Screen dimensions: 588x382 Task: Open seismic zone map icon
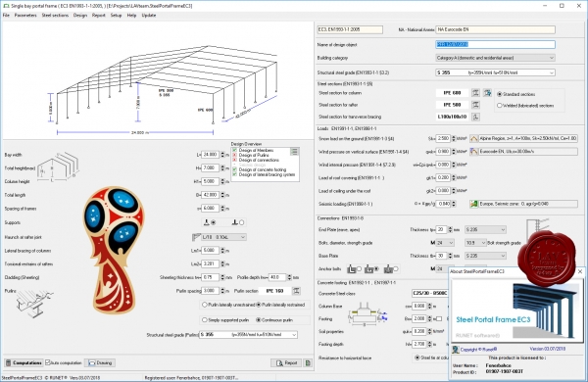473,204
